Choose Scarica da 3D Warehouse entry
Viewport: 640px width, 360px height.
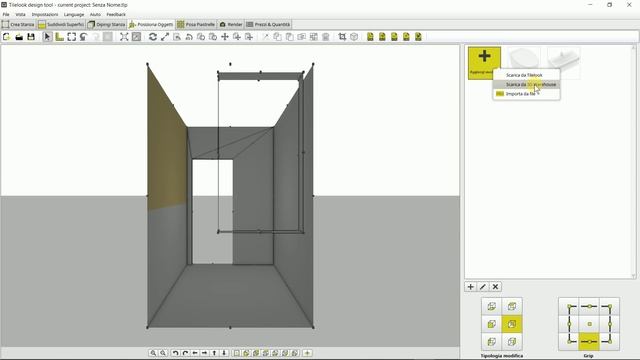point(527,84)
